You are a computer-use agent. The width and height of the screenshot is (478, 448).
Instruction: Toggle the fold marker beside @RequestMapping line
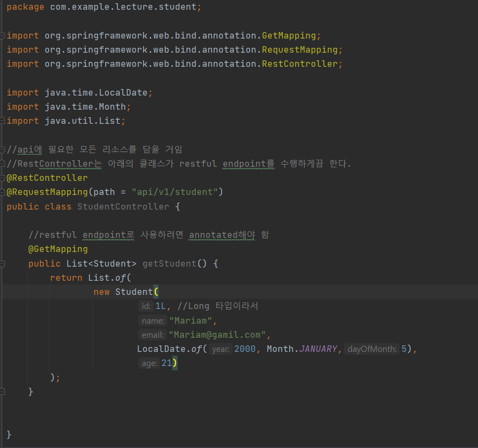(2, 192)
